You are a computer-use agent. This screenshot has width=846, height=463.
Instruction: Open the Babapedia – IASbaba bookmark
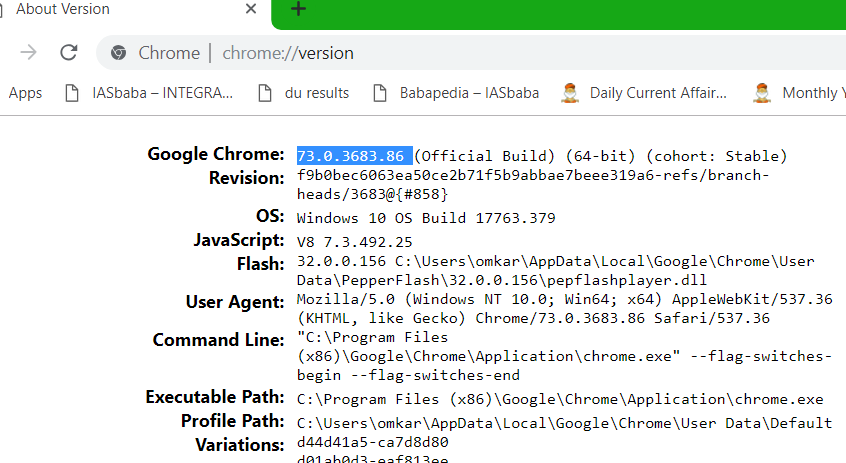coord(456,93)
